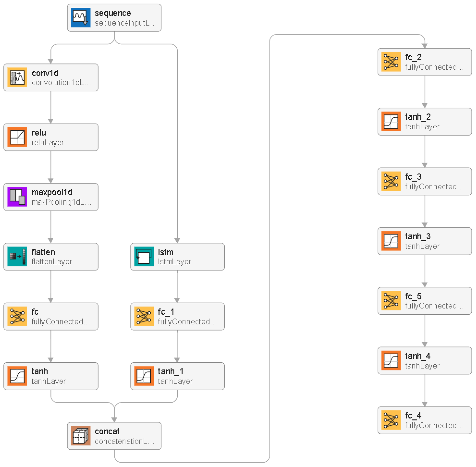Select the fc layer block
This screenshot has height=467, width=476.
coord(51,316)
